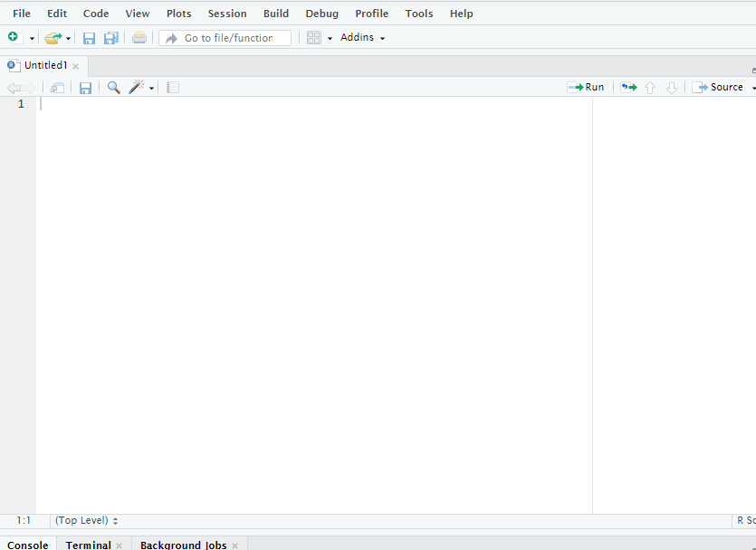Screen dimensions: 756x550
Task: Click the Go to file/function field
Action: click(227, 38)
